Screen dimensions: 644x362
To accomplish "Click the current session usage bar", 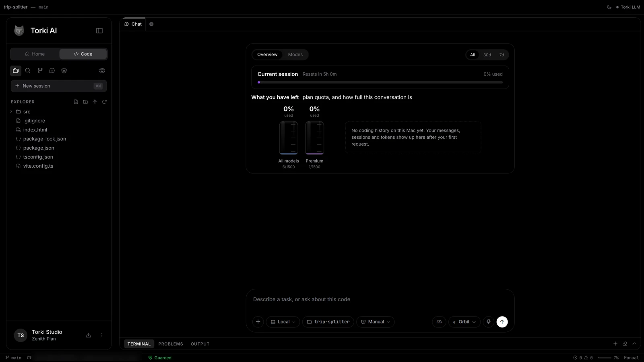I will [380, 82].
